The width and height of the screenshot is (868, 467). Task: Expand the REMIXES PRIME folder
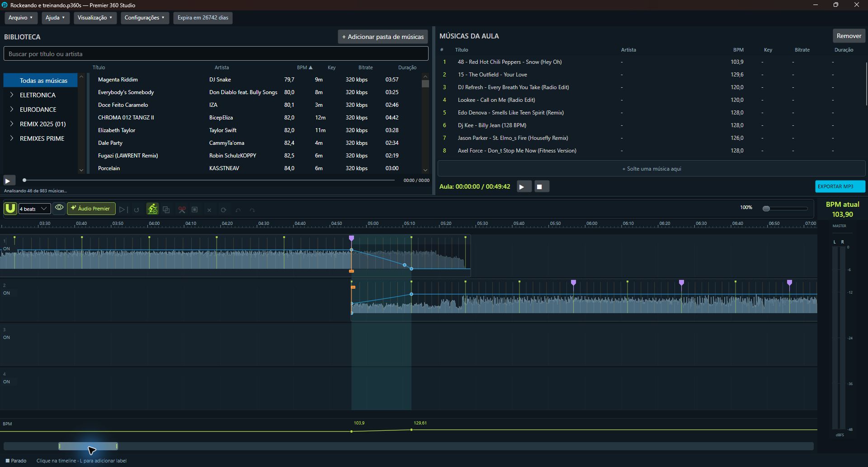[x=12, y=138]
